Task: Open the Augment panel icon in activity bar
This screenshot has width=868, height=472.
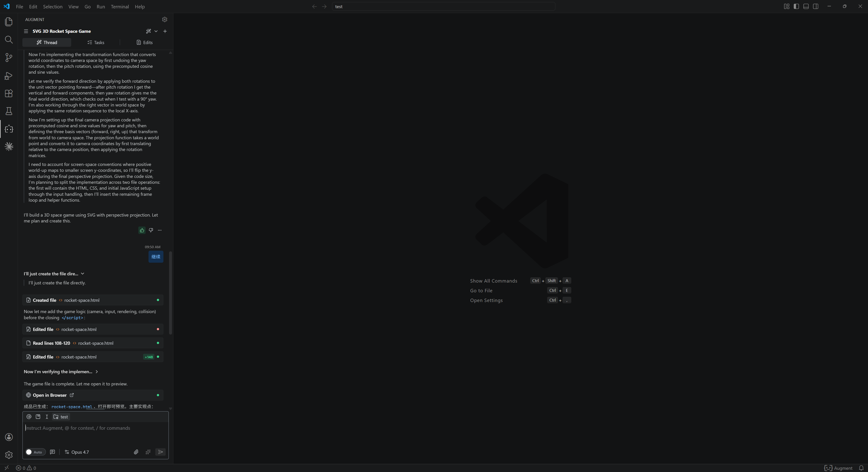Action: point(9,129)
